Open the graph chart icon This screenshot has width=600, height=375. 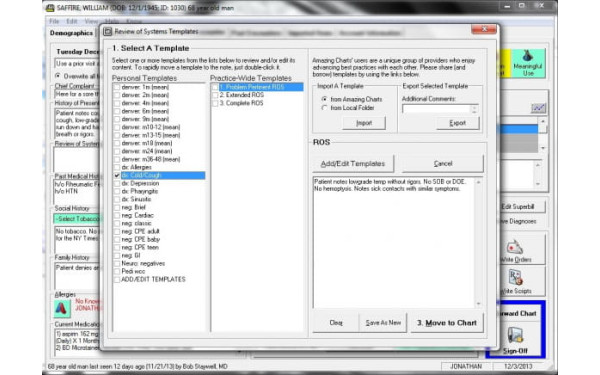538,108
